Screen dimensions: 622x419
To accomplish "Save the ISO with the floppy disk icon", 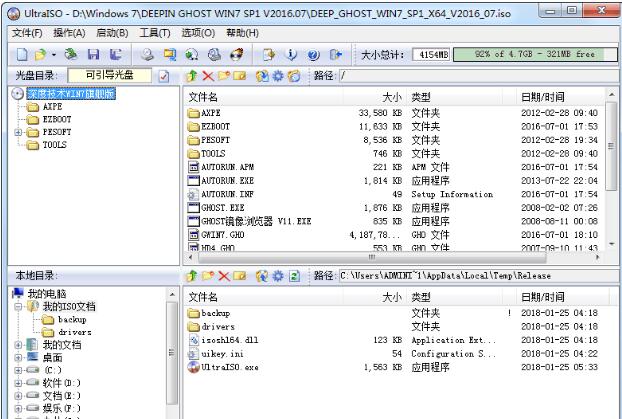I will pyautogui.click(x=94, y=54).
